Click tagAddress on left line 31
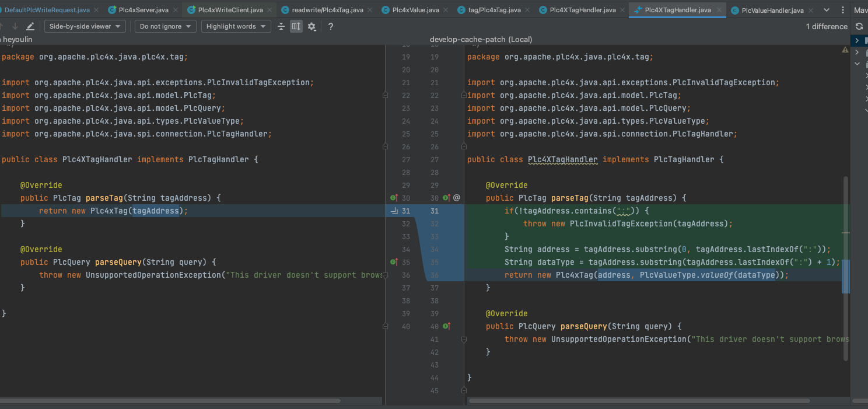This screenshot has width=868, height=409. (156, 211)
